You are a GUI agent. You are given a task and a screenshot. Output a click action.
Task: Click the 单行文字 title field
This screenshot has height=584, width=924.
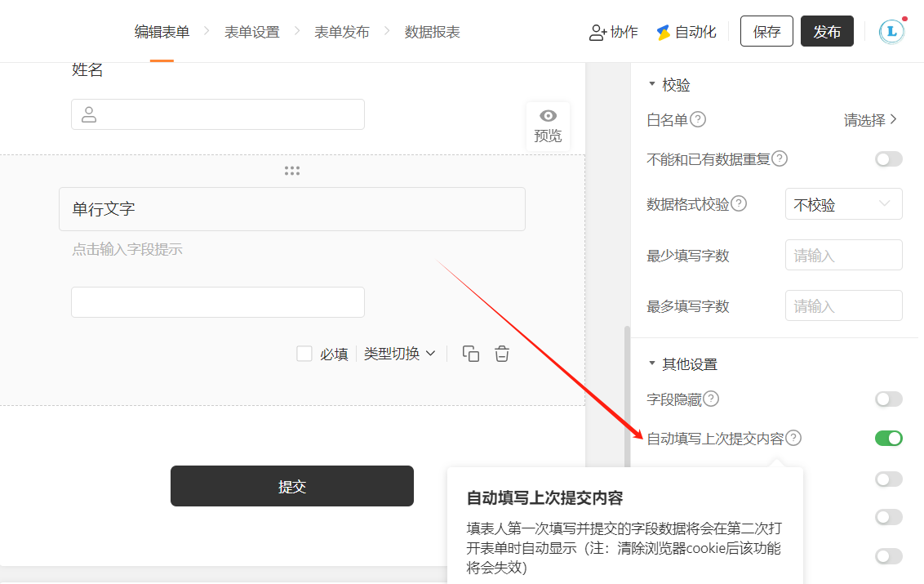pyautogui.click(x=292, y=209)
